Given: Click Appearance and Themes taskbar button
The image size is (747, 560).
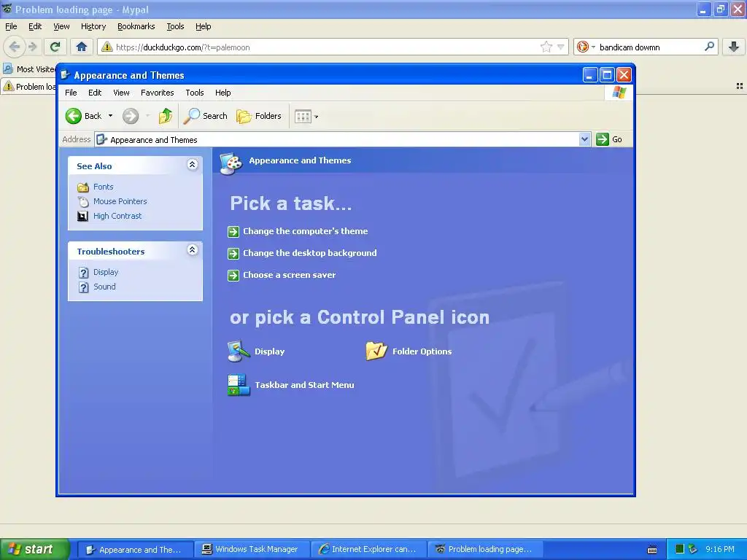Looking at the screenshot, I should (x=135, y=550).
